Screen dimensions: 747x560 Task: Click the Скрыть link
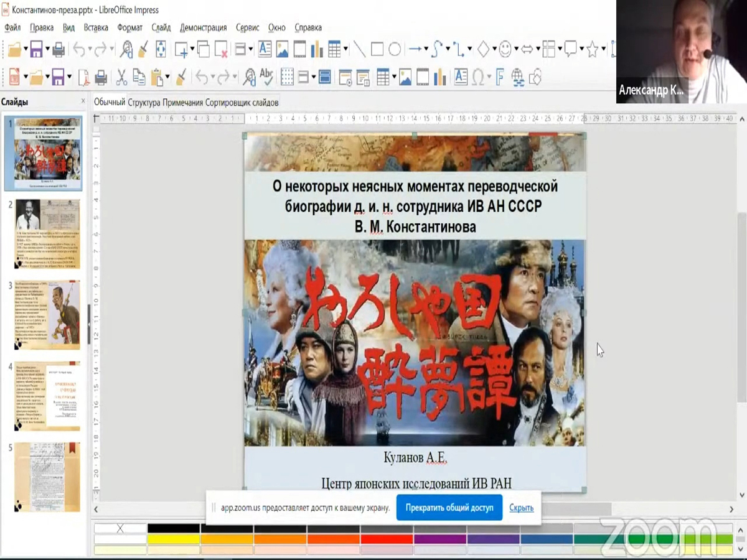tap(521, 508)
